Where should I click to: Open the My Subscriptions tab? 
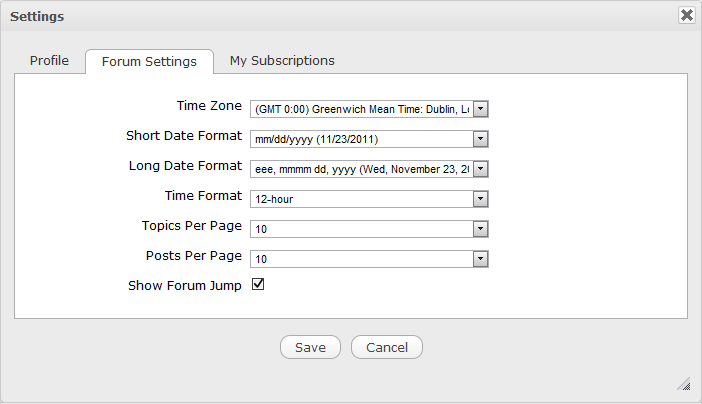(282, 61)
